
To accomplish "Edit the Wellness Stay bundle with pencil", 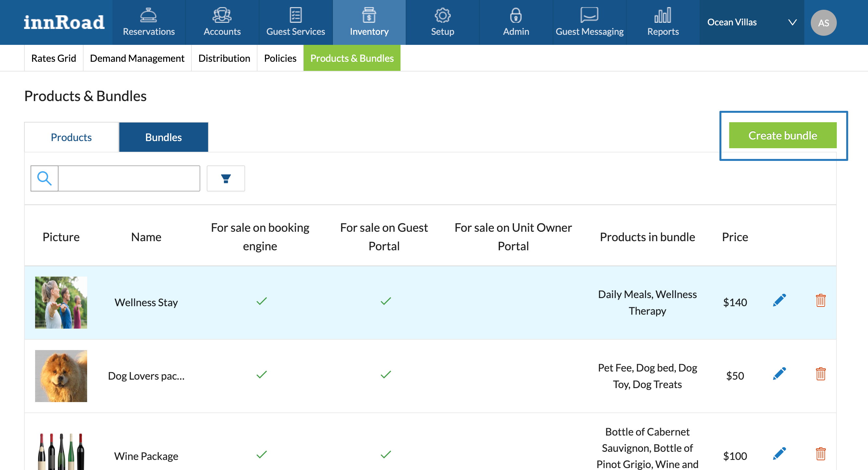I will tap(779, 300).
